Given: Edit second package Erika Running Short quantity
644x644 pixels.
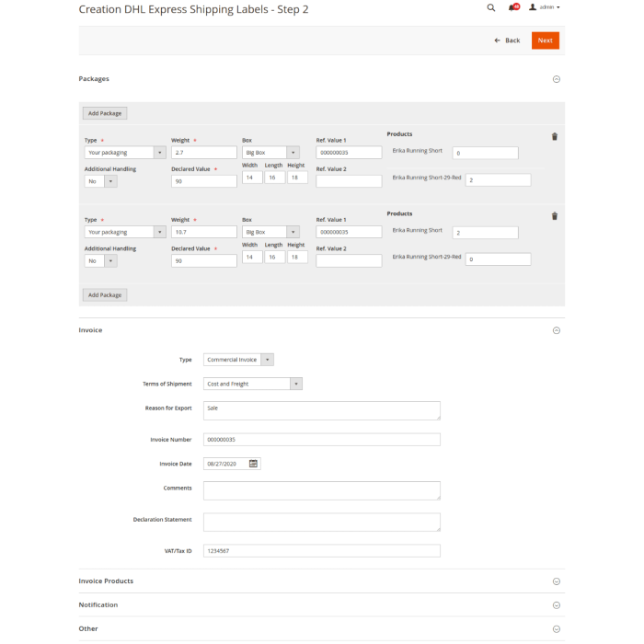Looking at the screenshot, I should (x=485, y=233).
